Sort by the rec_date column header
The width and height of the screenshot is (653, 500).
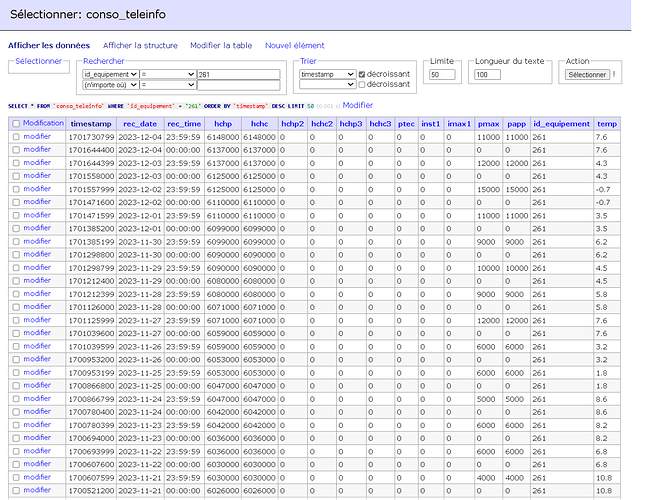coord(139,123)
